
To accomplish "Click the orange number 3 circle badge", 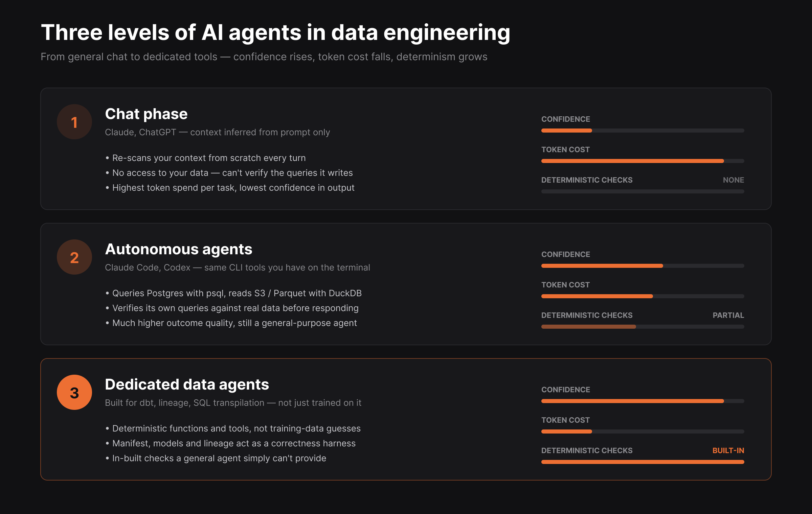I will [x=74, y=392].
